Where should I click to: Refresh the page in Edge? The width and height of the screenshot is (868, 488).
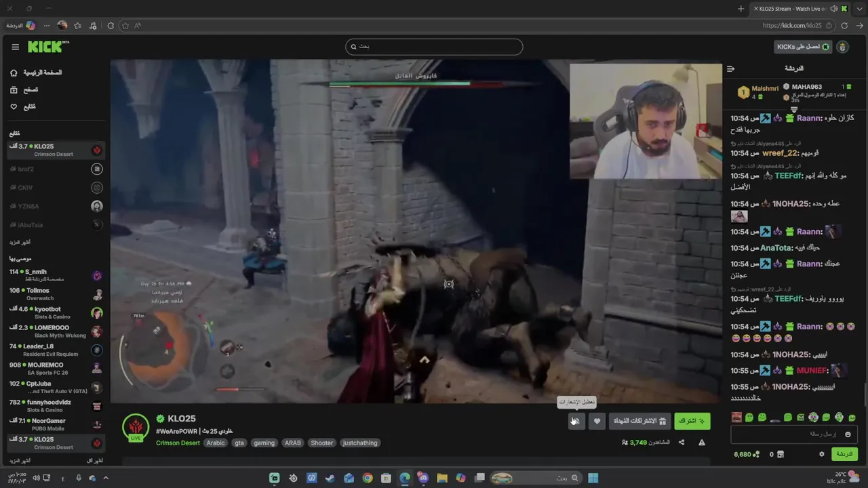click(x=844, y=26)
